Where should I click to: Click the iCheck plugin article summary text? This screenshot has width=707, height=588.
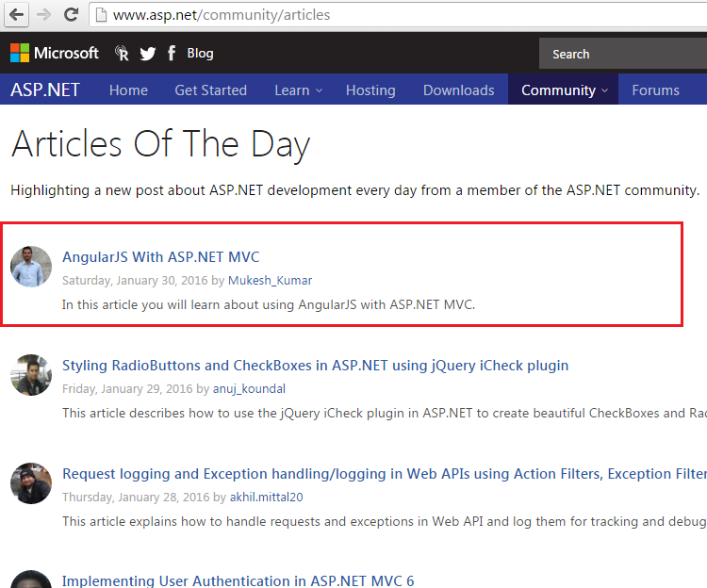pos(385,413)
